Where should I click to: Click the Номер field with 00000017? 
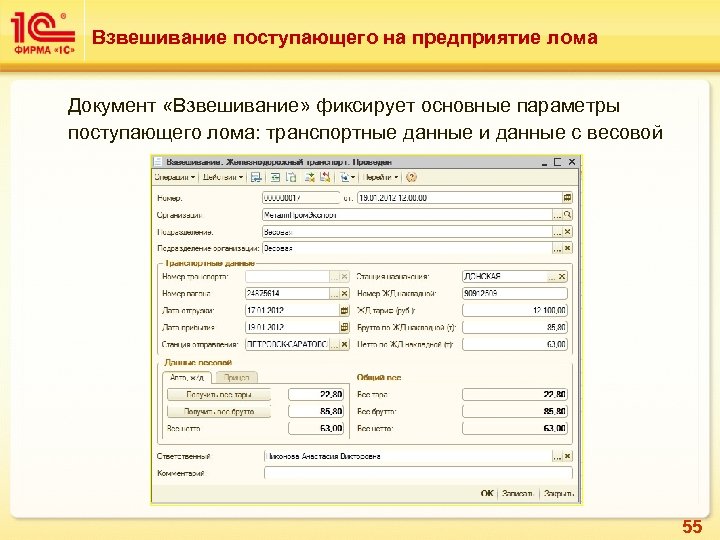[301, 198]
